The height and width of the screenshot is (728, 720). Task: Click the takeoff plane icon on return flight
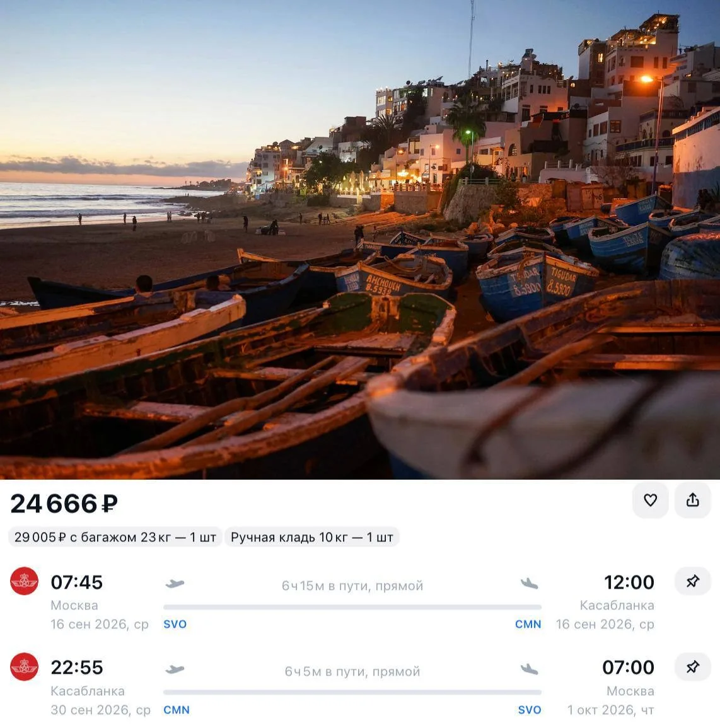[x=175, y=669]
